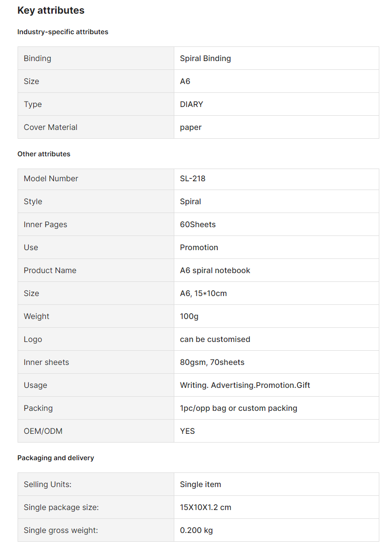Click the Packaging and delivery subheading
392x554 pixels.
point(56,458)
